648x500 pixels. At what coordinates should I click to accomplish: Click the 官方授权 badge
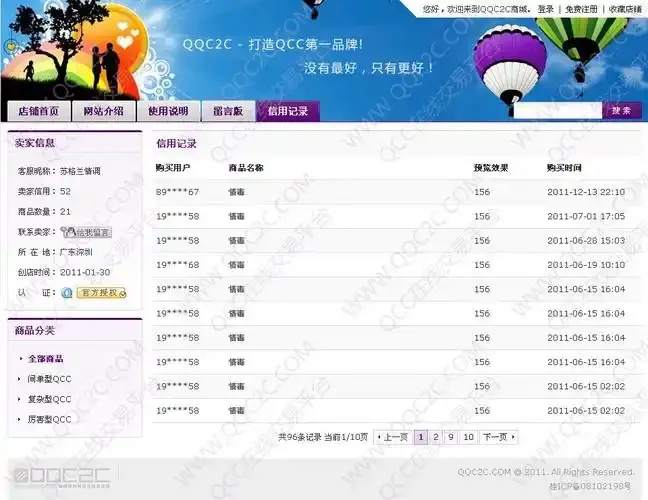click(101, 293)
